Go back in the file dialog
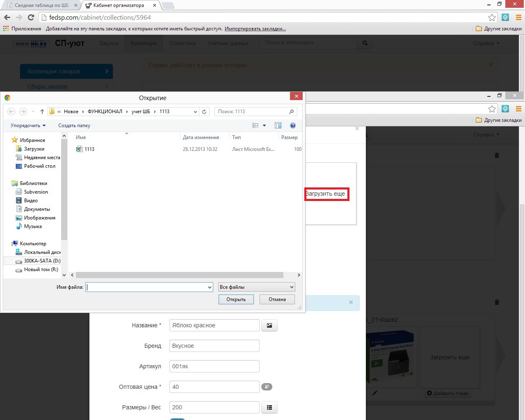This screenshot has height=420, width=525. pos(11,112)
